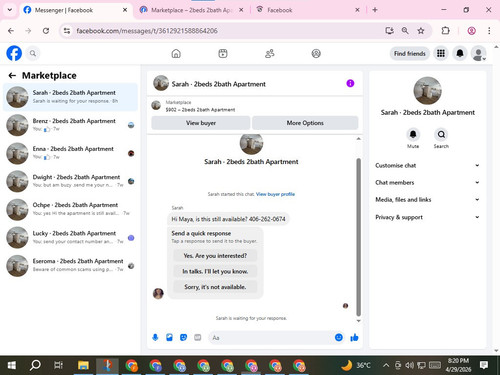Open the Friends icon in top nav
Viewport: 500px width, 375px height.
269,53
